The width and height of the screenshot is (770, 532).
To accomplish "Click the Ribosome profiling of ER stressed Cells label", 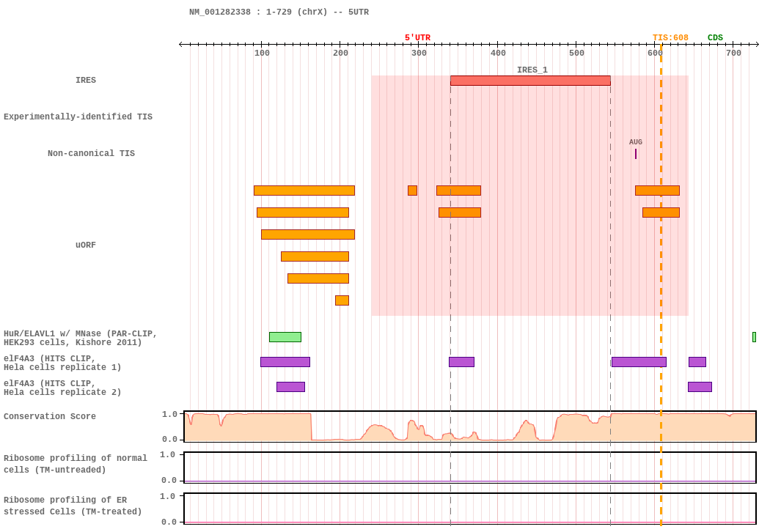I will coord(73,506).
